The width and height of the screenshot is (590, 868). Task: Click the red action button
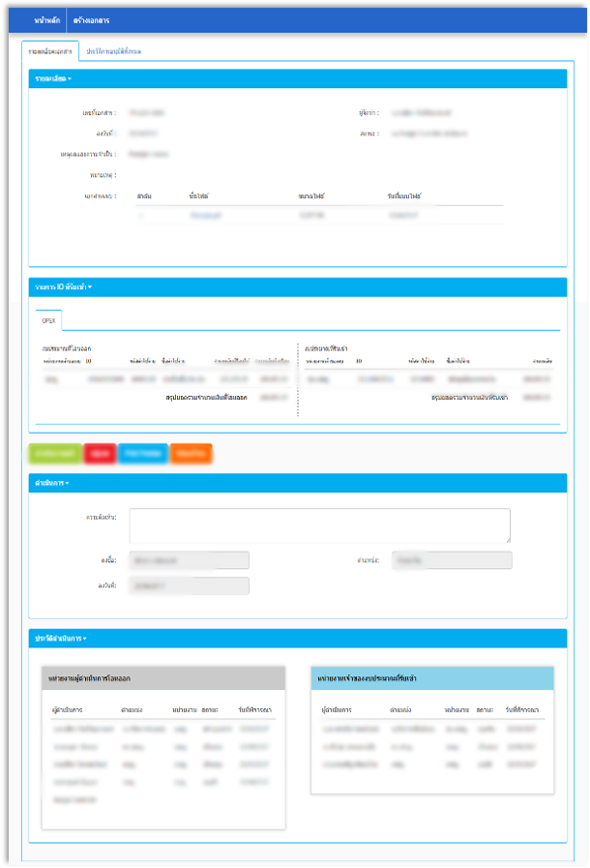pyautogui.click(x=99, y=453)
